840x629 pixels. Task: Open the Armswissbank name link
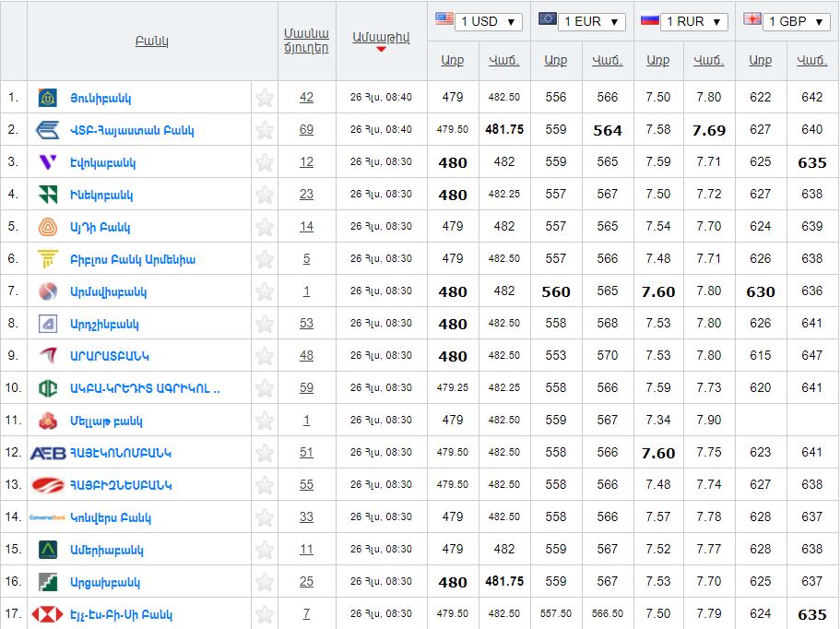(x=108, y=292)
